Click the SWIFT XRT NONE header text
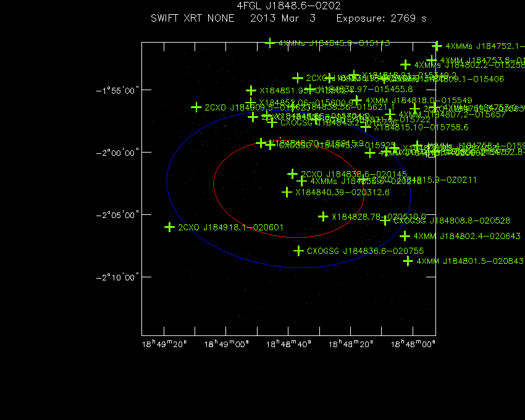This screenshot has height=420, width=525. [x=193, y=18]
